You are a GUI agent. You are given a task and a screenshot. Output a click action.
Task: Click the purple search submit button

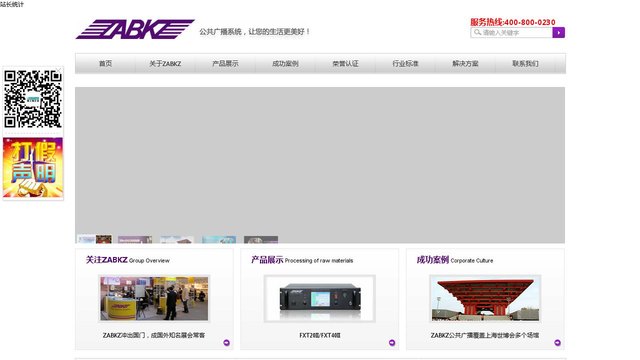click(558, 33)
